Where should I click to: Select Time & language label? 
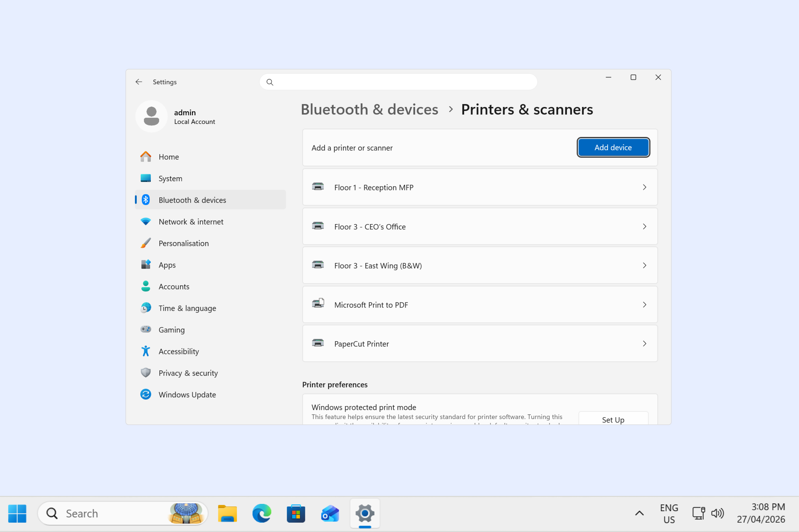tap(187, 308)
